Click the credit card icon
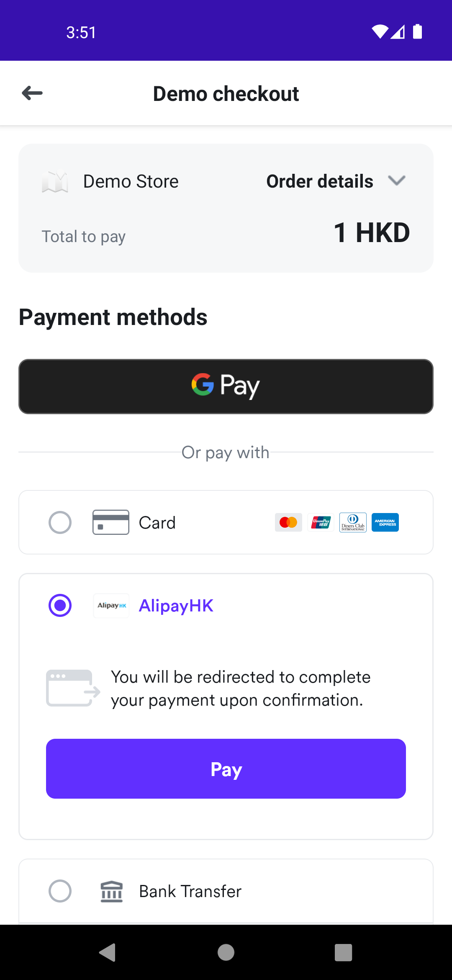The image size is (452, 980). point(111,522)
